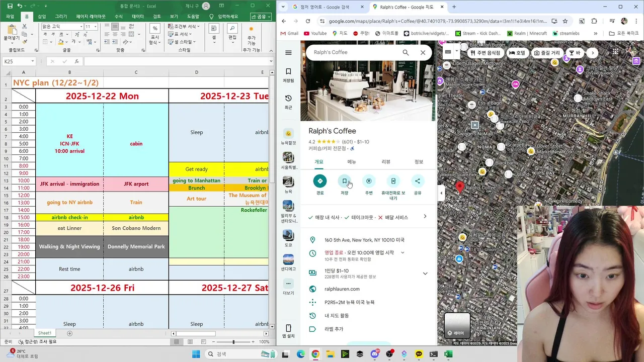Screen dimensions: 644x362
Task: Select the cell 'Son Cobano Modern'
Action: click(136, 228)
